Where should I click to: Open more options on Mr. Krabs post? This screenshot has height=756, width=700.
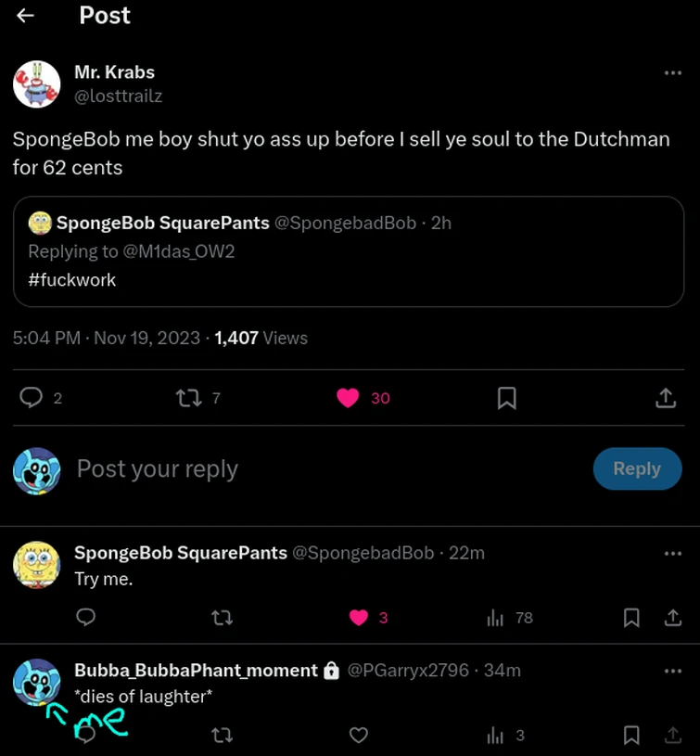pos(672,73)
